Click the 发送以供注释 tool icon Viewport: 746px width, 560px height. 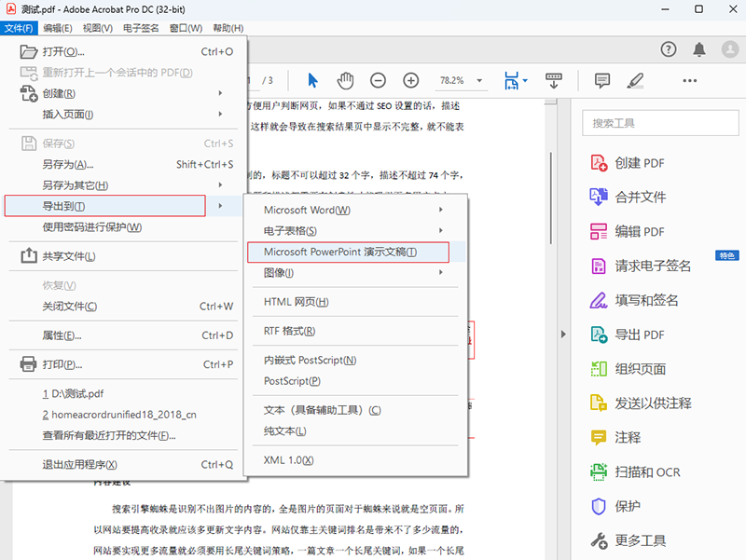point(599,403)
